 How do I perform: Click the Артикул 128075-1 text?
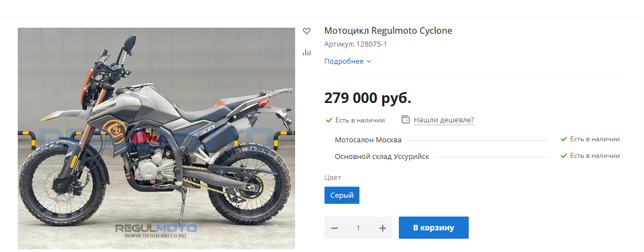coord(355,44)
